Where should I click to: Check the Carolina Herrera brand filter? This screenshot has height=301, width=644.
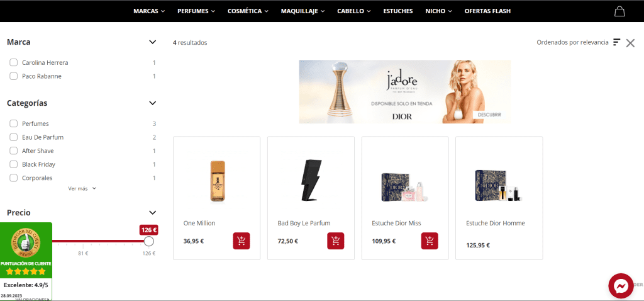(13, 63)
